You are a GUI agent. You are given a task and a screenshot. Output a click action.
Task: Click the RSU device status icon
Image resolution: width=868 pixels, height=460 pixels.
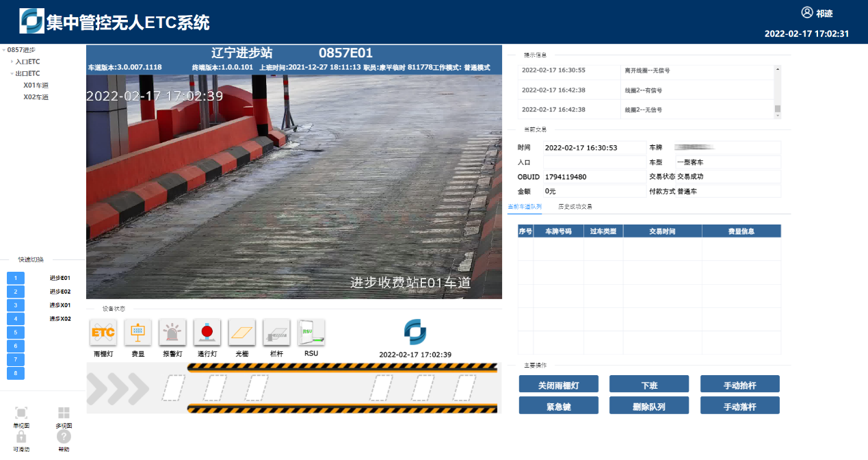[x=311, y=333]
